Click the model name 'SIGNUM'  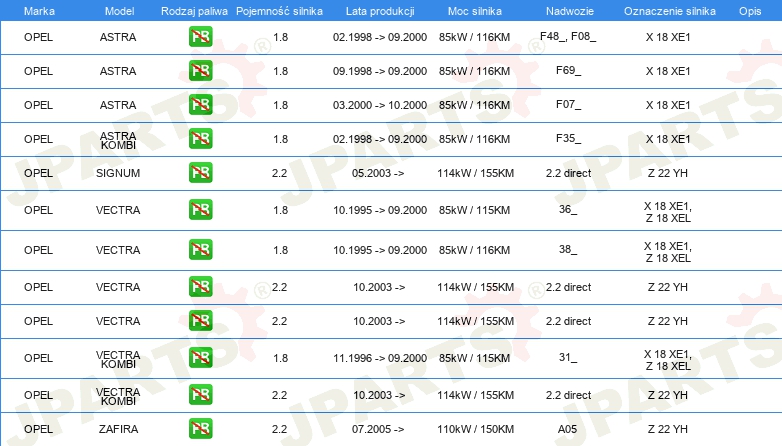(x=118, y=173)
